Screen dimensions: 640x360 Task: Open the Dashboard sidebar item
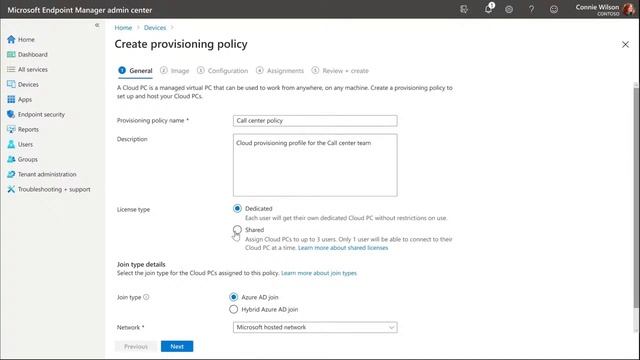point(27,55)
